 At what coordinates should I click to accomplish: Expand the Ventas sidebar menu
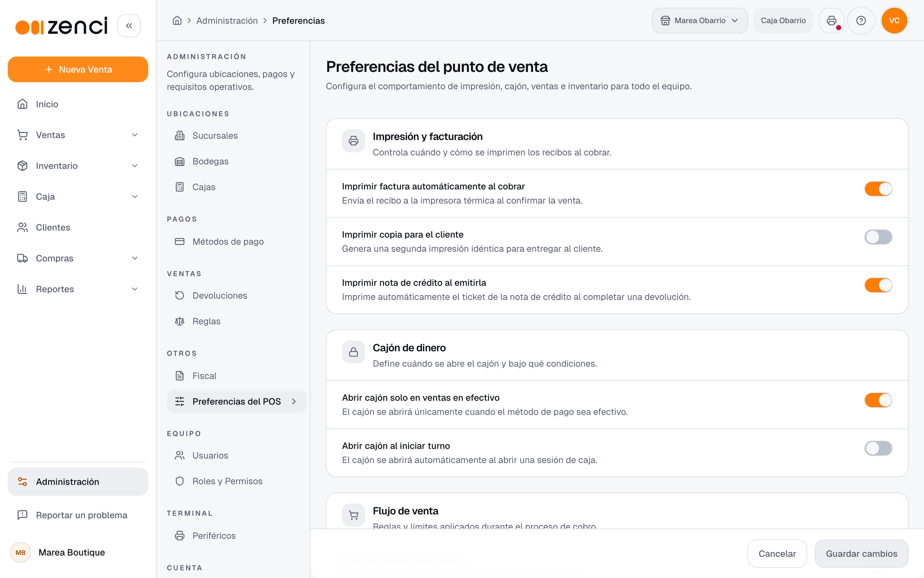point(78,135)
